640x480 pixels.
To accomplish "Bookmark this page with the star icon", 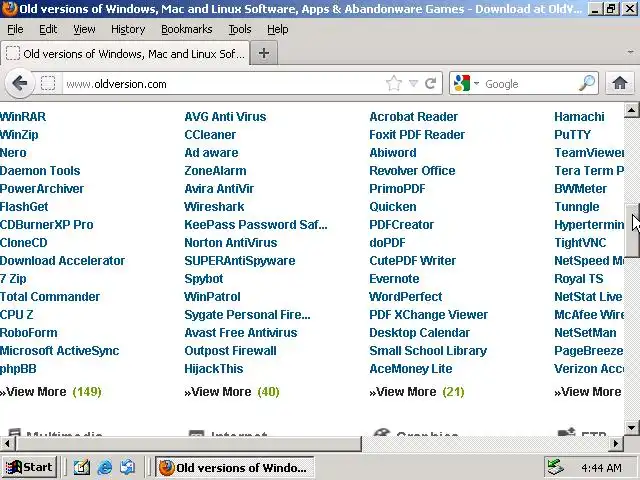I will point(394,84).
